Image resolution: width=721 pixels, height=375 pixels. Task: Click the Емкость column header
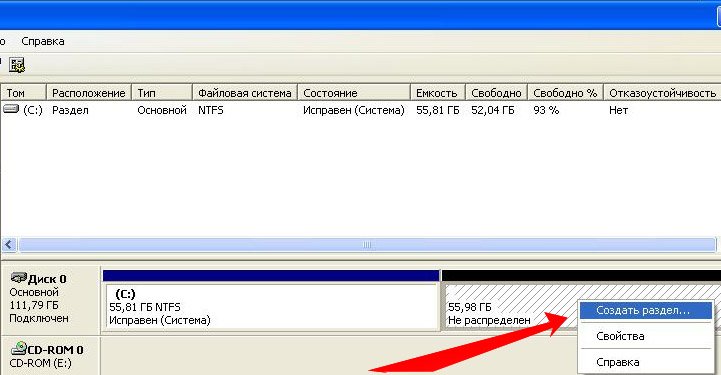pos(438,93)
